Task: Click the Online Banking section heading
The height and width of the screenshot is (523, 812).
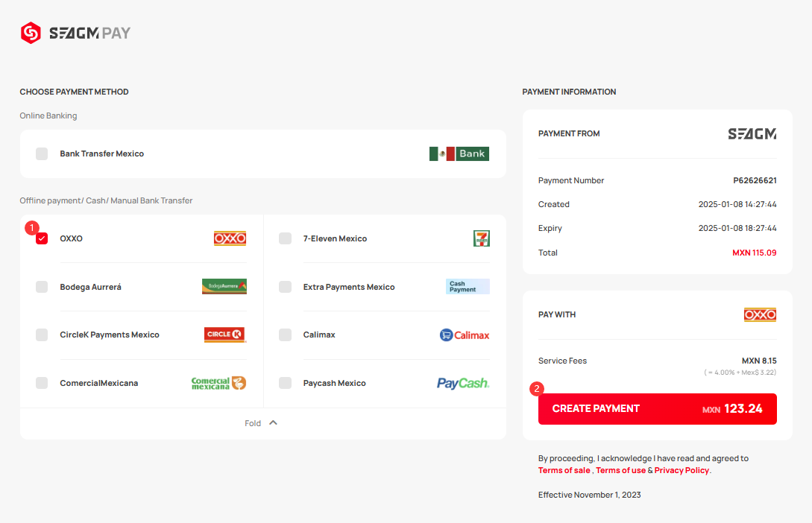Action: pos(48,115)
